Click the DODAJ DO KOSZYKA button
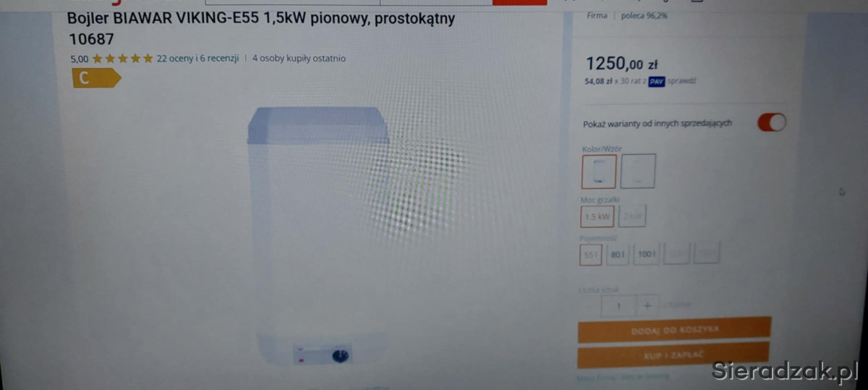Viewport: 868px width, 390px height. click(674, 330)
